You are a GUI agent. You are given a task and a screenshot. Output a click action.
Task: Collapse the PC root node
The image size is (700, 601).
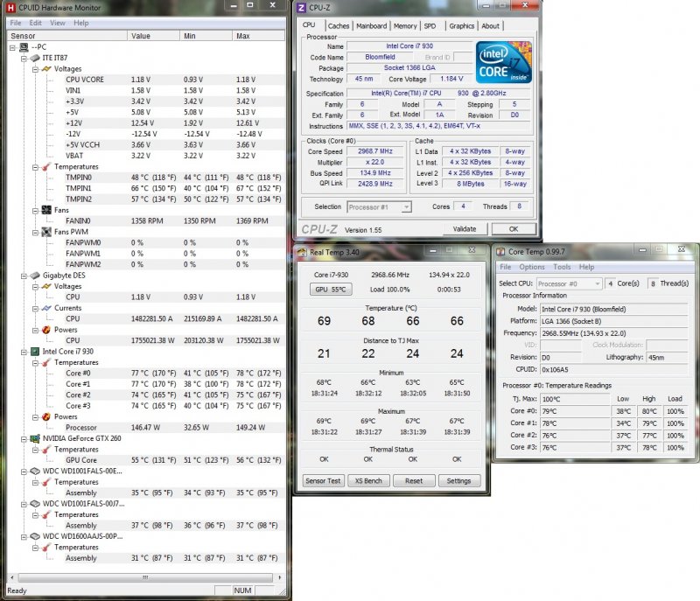tap(12, 47)
